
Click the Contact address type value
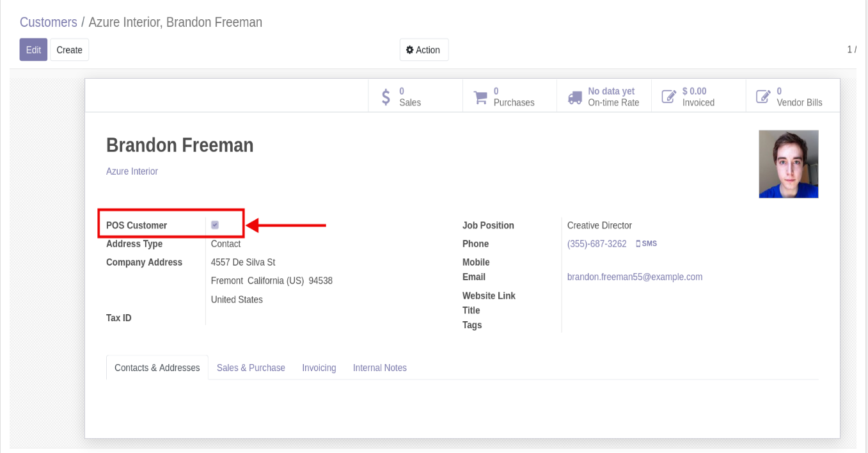click(226, 244)
